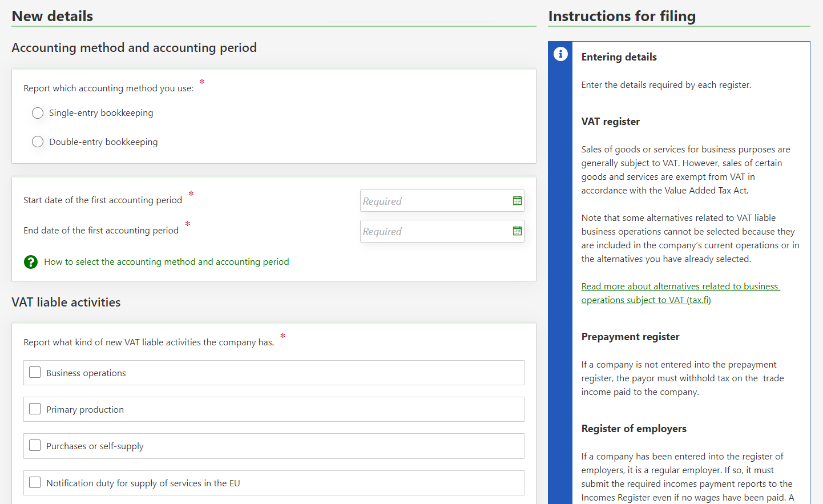Click the Double-entry bookkeeping label

coord(103,142)
